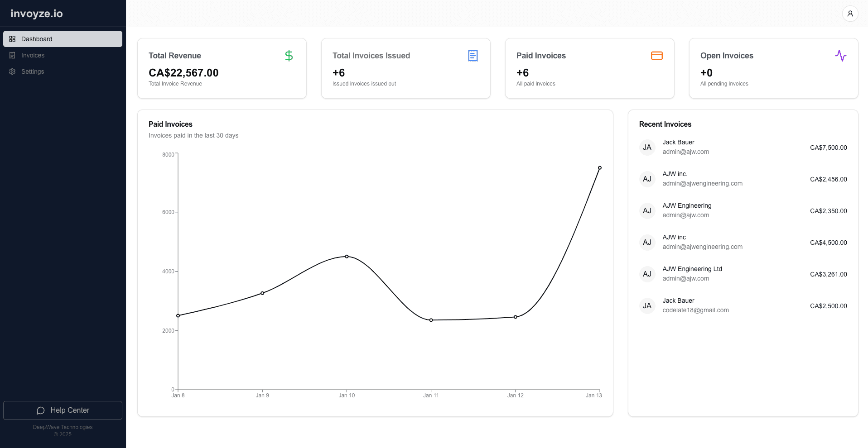Go to Settings in sidebar
The width and height of the screenshot is (868, 448).
click(x=63, y=71)
